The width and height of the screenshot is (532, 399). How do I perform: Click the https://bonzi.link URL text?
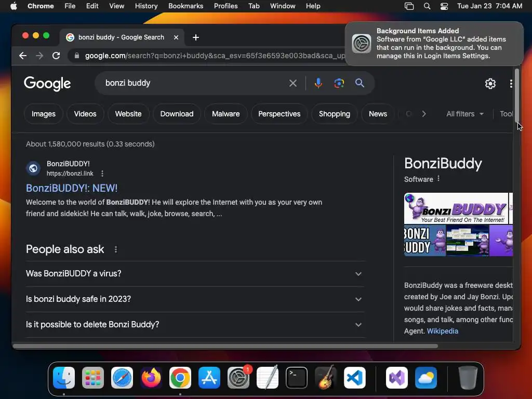(70, 174)
